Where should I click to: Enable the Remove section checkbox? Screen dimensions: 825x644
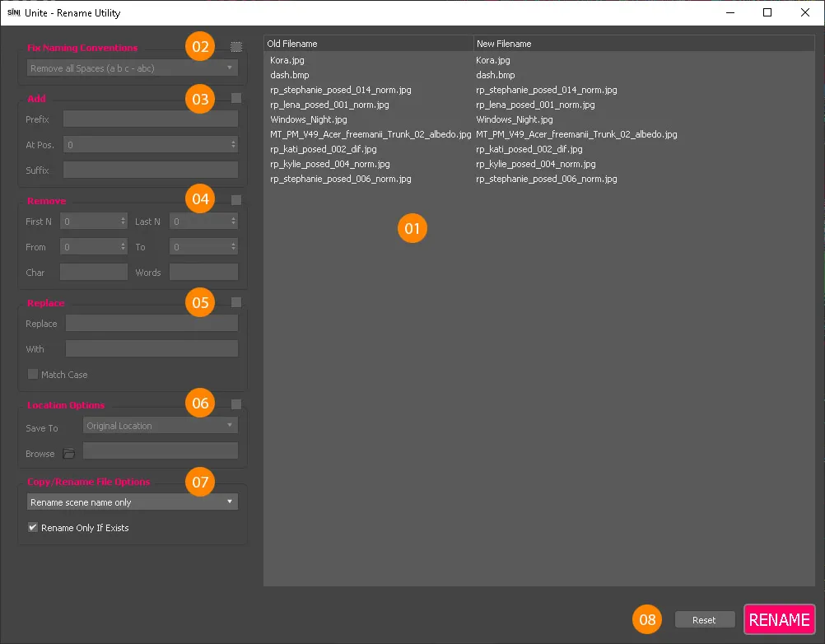coord(236,200)
